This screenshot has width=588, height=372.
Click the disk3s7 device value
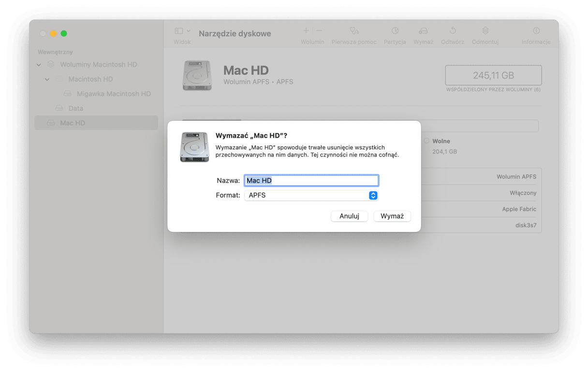coord(526,226)
